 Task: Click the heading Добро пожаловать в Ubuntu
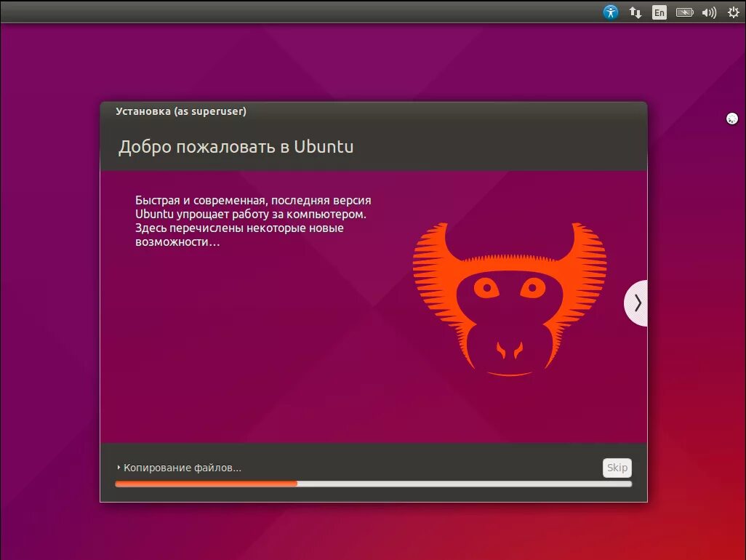[x=236, y=146]
